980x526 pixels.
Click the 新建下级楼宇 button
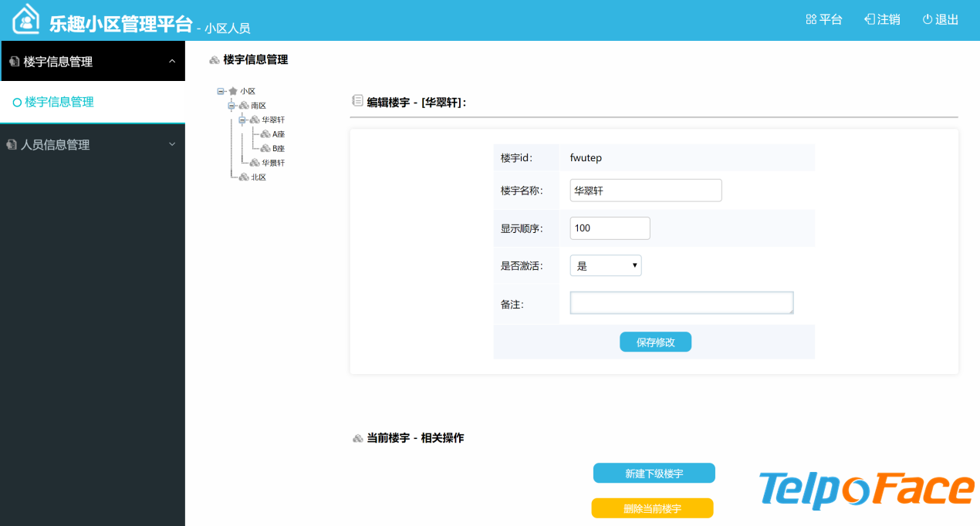coord(654,474)
